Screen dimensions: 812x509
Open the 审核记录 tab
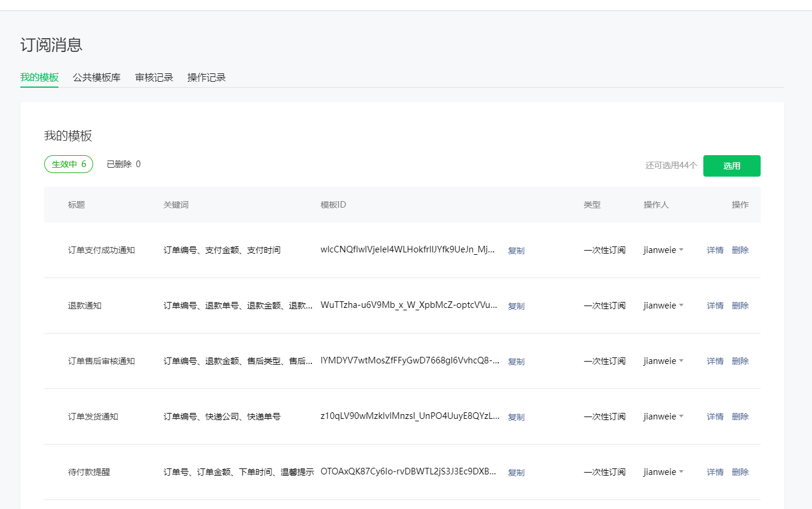154,78
